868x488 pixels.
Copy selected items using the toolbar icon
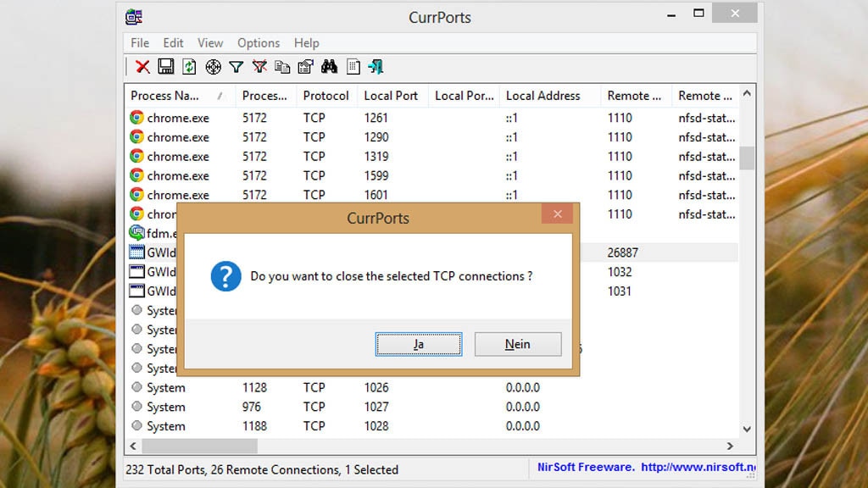pos(282,67)
